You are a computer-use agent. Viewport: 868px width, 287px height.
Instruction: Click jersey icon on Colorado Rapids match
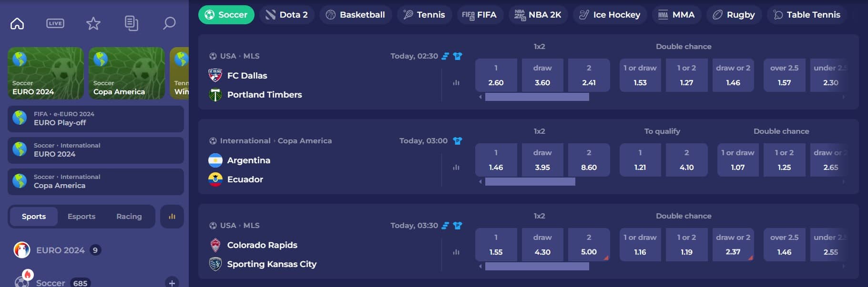pyautogui.click(x=458, y=226)
